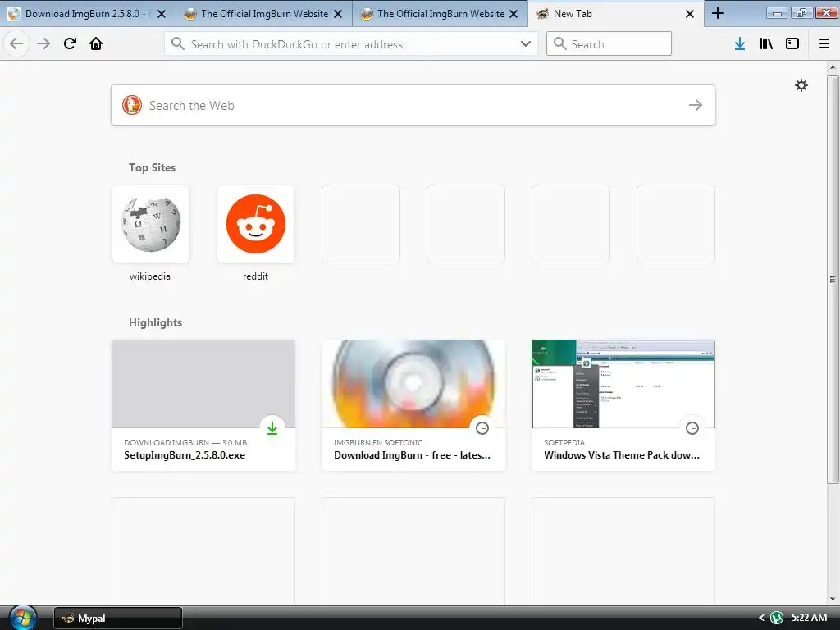Click the Mypal taskbar button
840x630 pixels.
coord(118,619)
